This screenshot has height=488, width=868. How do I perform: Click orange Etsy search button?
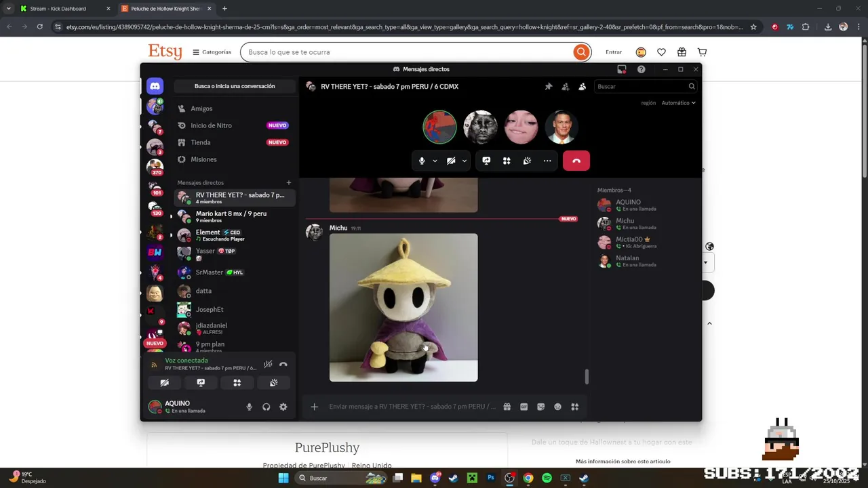581,52
